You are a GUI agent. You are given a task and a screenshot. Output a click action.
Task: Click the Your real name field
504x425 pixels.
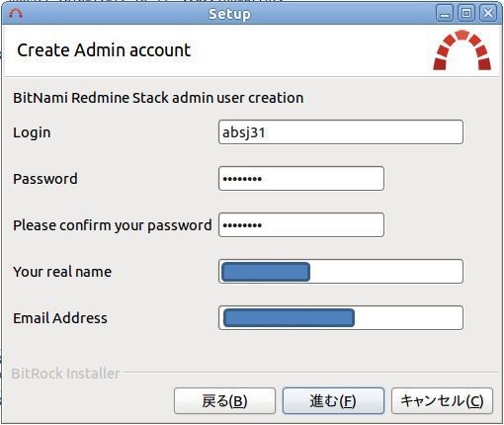pyautogui.click(x=341, y=272)
